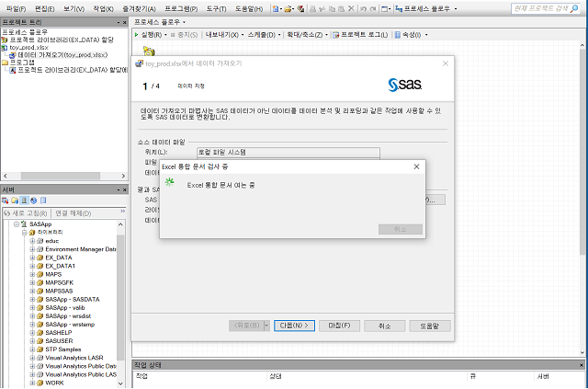
Task: Open the 파일 menu
Action: [x=16, y=8]
